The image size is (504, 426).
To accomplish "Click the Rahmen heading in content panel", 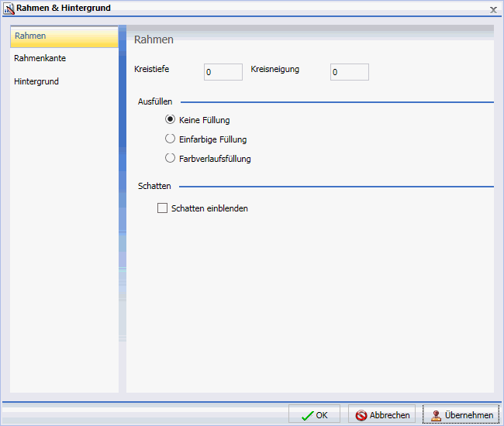I will click(154, 40).
